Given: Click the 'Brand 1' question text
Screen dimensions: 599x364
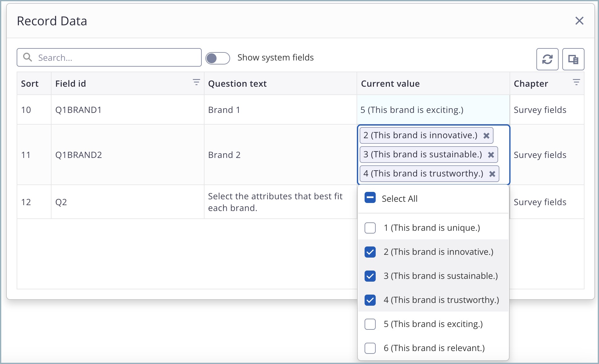Looking at the screenshot, I should [x=224, y=110].
